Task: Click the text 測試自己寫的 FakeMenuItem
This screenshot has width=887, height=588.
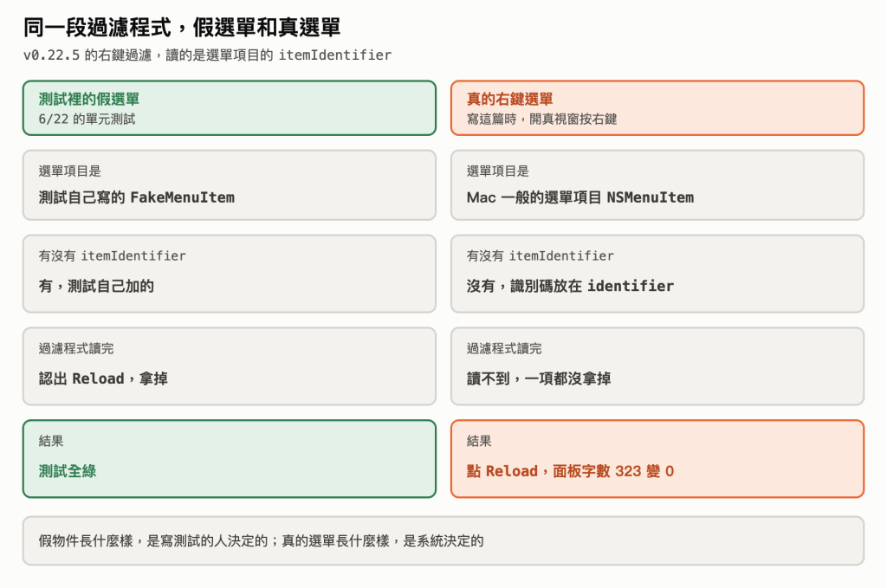Action: (x=136, y=197)
